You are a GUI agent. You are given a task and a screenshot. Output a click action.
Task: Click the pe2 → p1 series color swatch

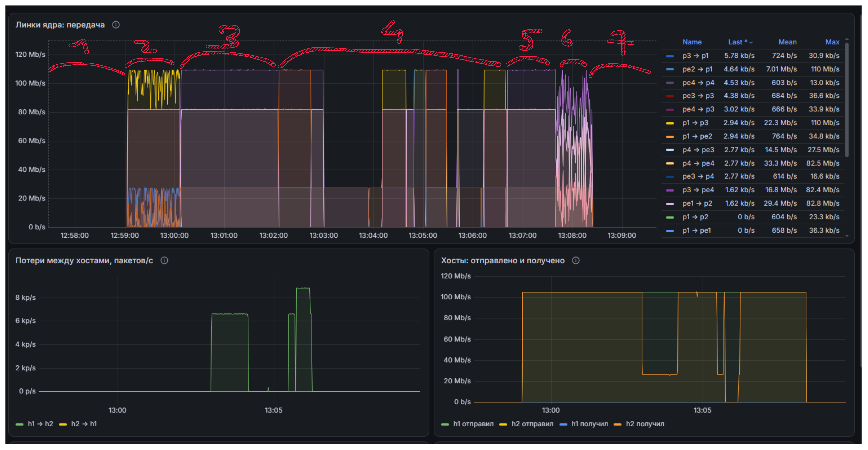coord(670,70)
